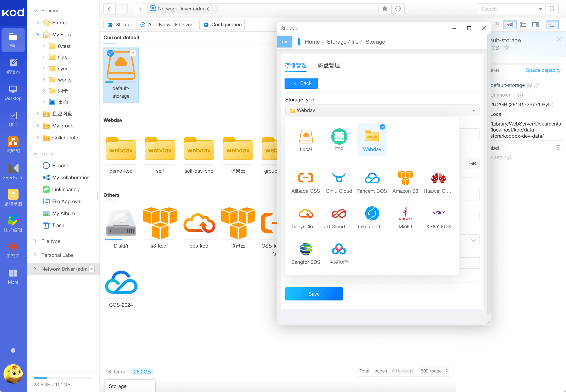Deselect the checked default-storage item
The height and width of the screenshot is (392, 566).
tap(110, 53)
